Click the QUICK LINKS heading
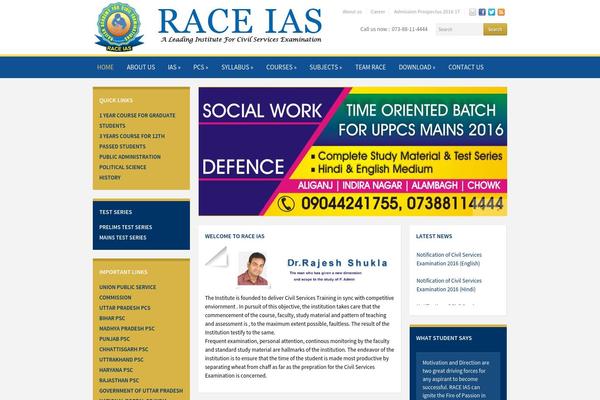The width and height of the screenshot is (600, 400). pos(116,100)
